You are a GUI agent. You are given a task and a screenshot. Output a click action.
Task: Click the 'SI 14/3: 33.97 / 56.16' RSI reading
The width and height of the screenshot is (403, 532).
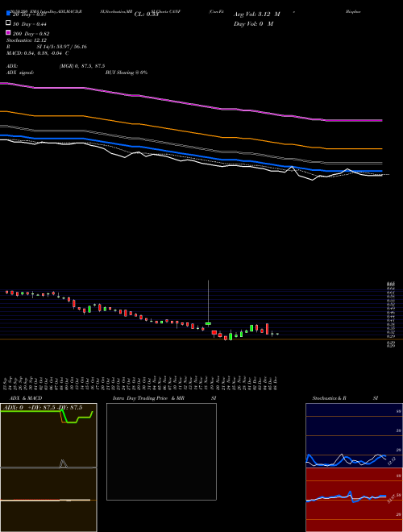point(62,47)
